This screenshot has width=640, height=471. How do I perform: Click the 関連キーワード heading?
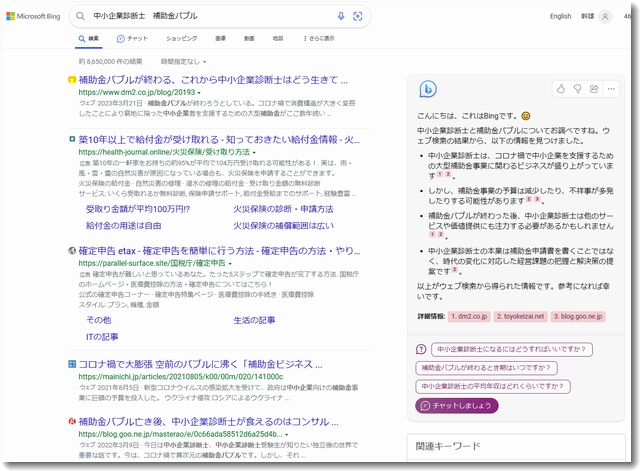click(448, 446)
